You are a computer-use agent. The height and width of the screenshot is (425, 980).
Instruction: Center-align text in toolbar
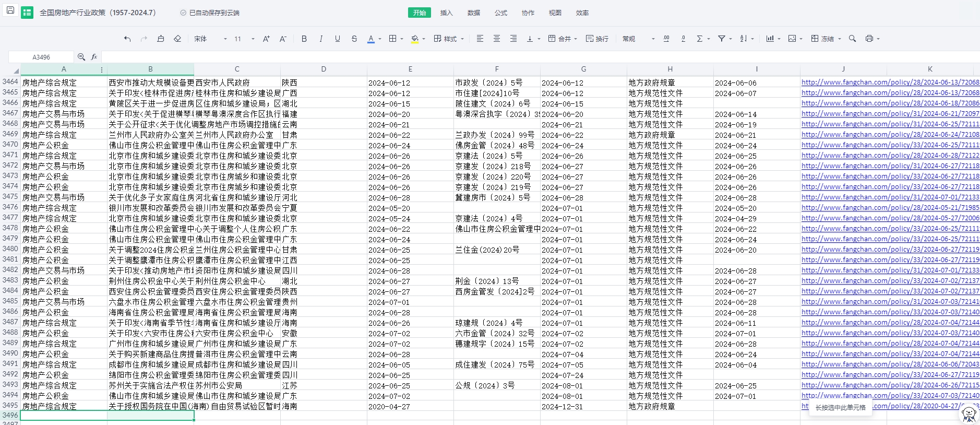click(497, 39)
